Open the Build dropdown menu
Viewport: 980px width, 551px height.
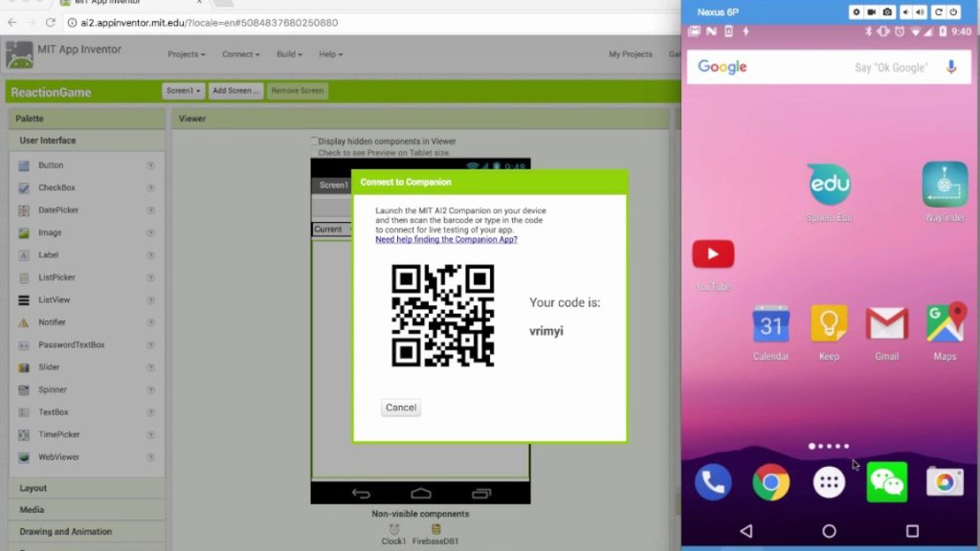click(289, 55)
